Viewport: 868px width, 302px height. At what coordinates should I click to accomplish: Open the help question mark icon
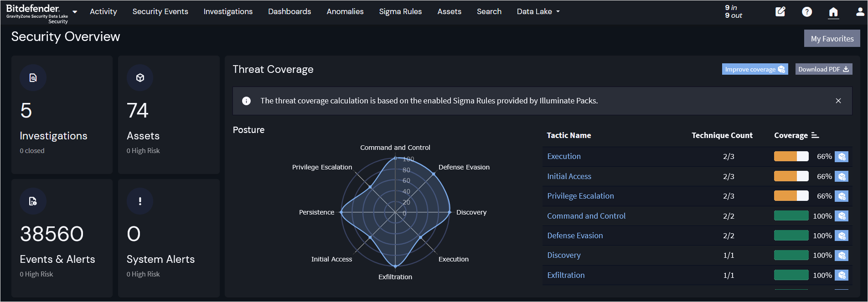coord(807,11)
